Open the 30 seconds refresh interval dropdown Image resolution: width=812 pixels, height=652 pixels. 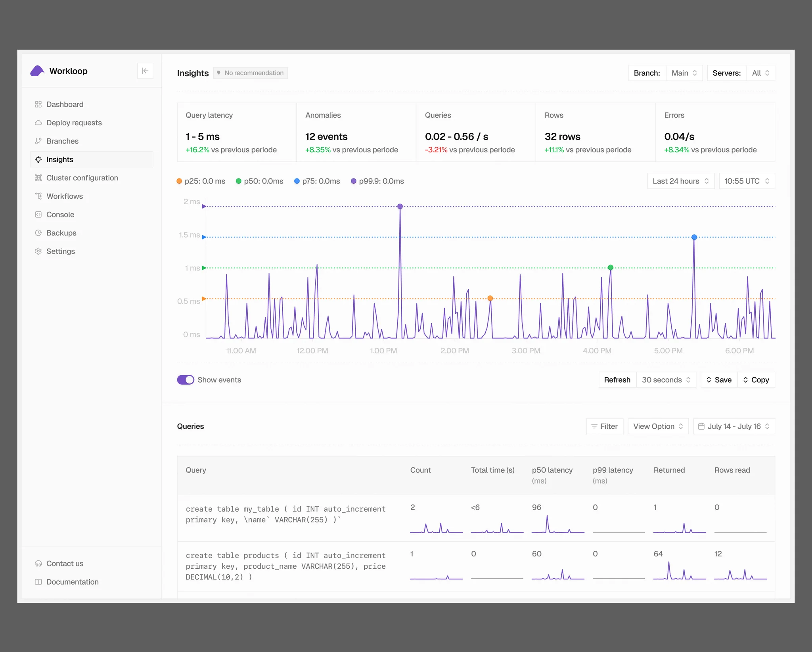tap(666, 380)
